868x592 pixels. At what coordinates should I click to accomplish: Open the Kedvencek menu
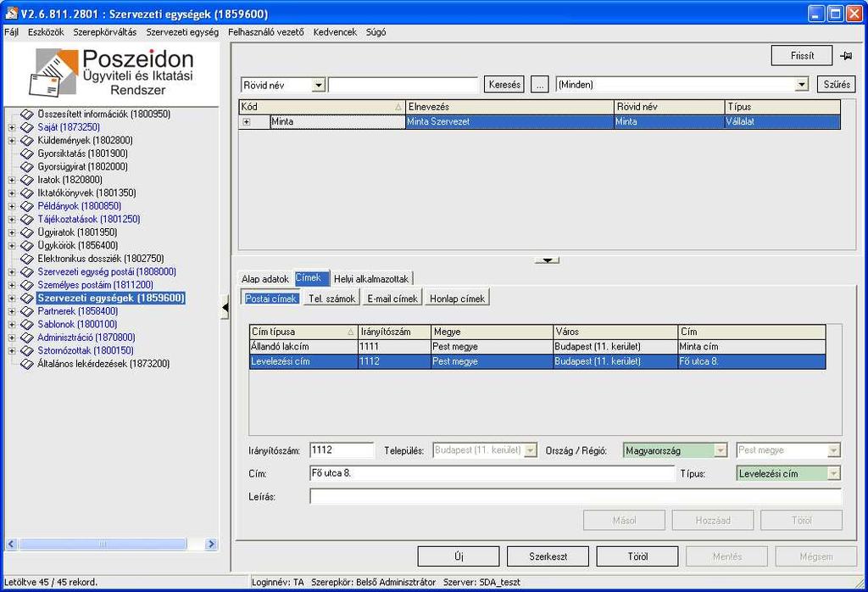point(335,32)
